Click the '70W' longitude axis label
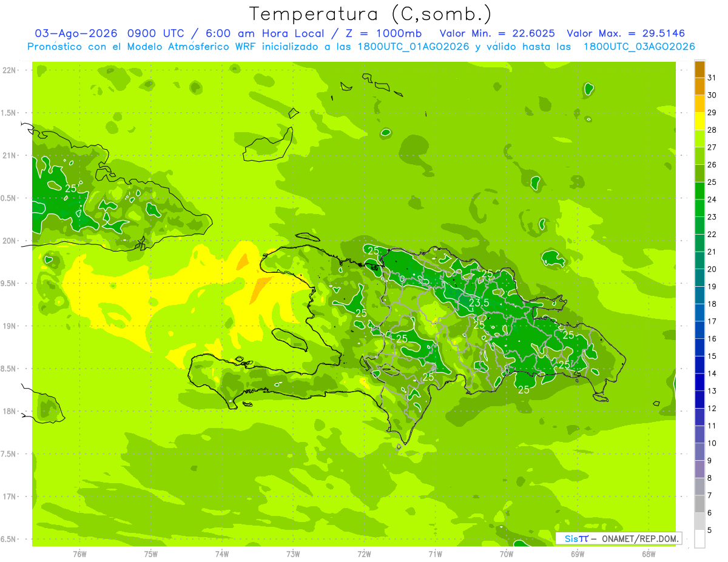728x562 pixels. pos(507,554)
